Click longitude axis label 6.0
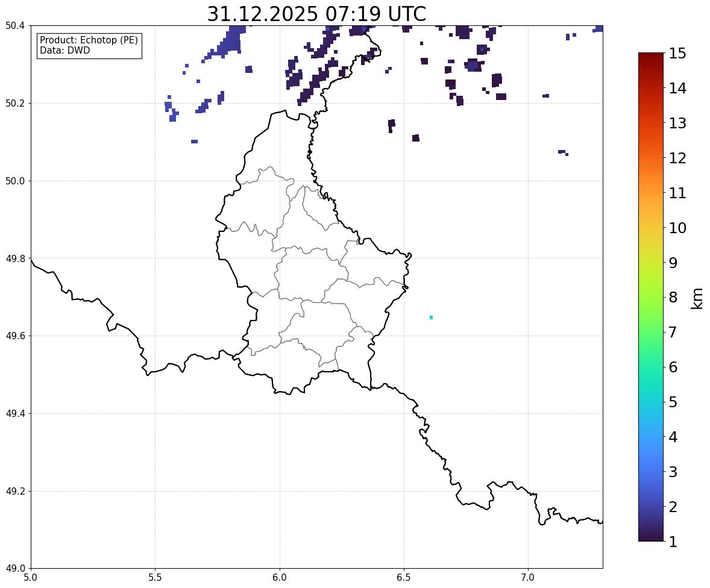The image size is (710, 588). tap(280, 578)
